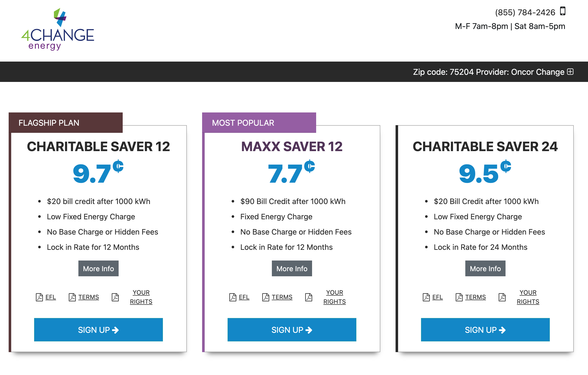Expand More Info for Maxx Saver 12

click(x=292, y=268)
